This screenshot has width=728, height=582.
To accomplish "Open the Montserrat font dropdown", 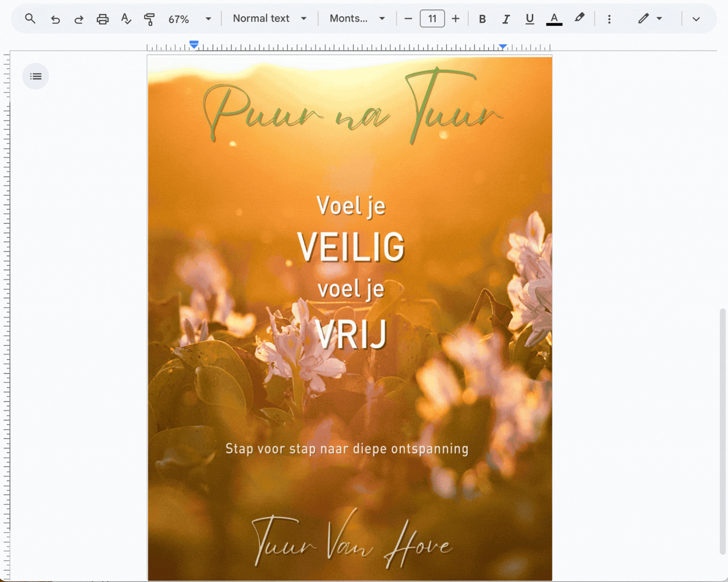I will [357, 19].
